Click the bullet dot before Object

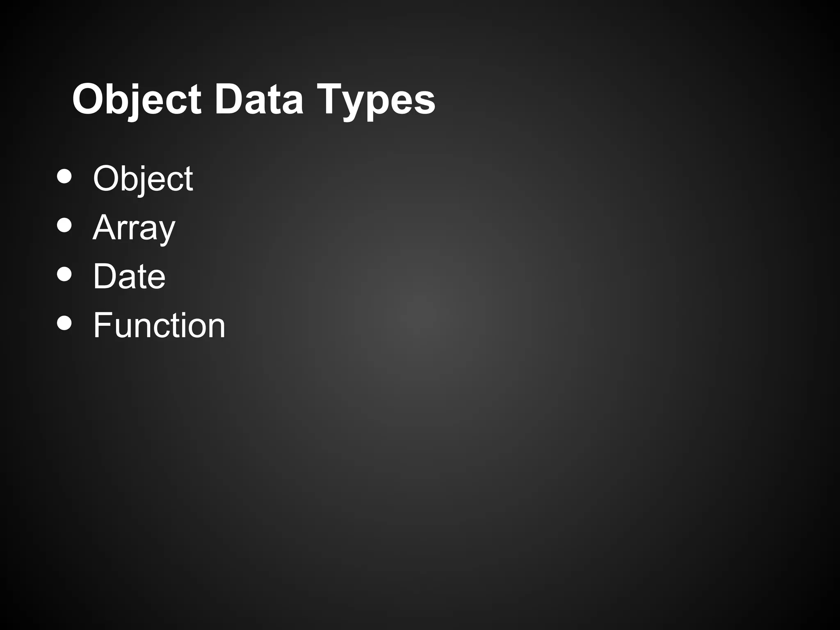point(64,176)
